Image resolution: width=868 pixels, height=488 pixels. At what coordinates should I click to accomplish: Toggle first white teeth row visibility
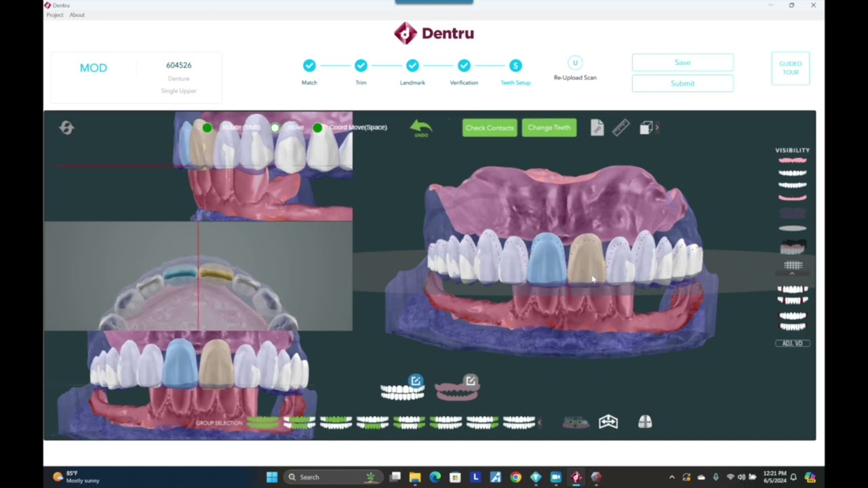[x=792, y=173]
